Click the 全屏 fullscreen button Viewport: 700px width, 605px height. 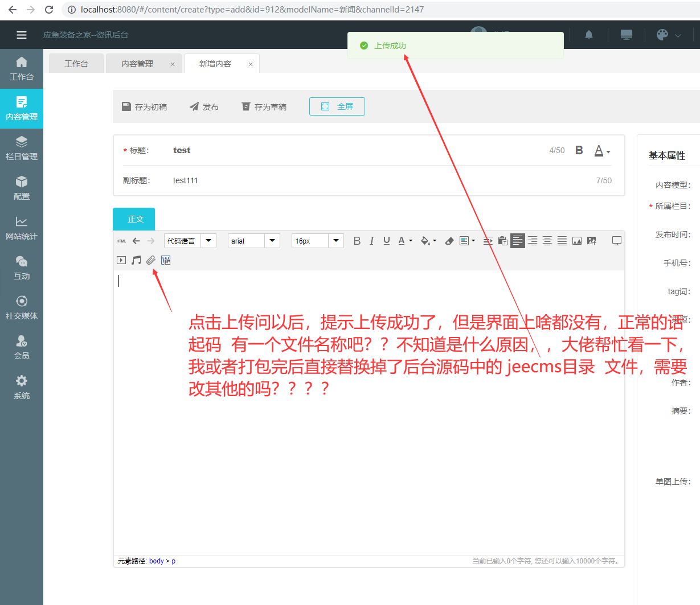click(x=337, y=106)
